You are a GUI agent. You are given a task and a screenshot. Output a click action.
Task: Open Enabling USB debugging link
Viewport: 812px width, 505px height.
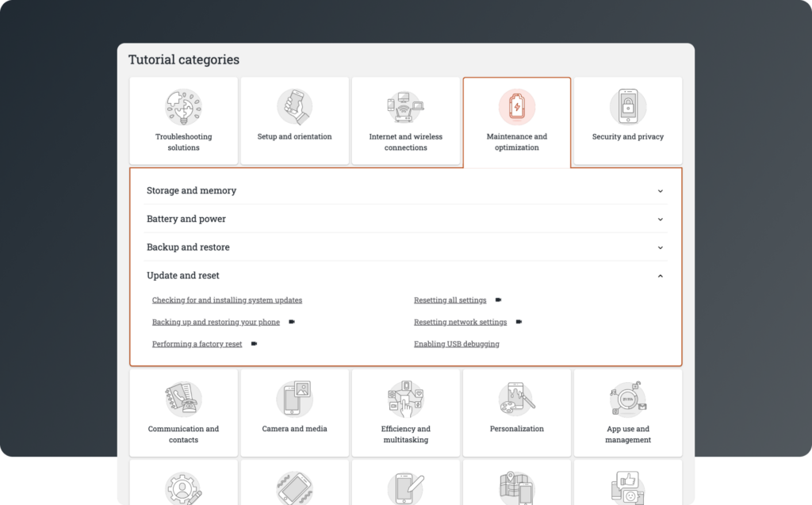[x=457, y=343]
